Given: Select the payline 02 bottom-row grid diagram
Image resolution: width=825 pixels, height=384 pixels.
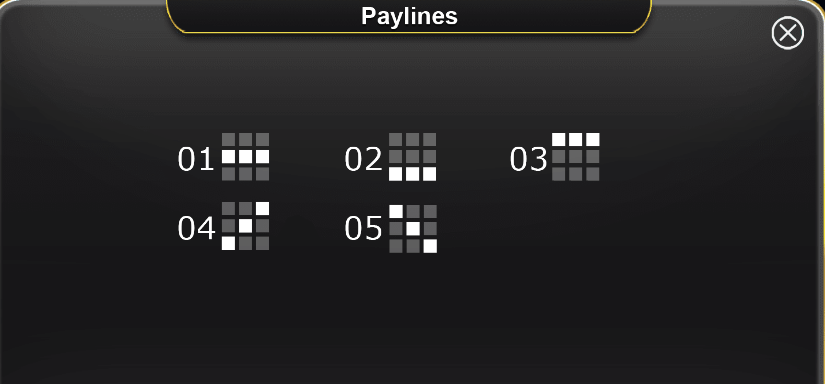Looking at the screenshot, I should pos(412,157).
